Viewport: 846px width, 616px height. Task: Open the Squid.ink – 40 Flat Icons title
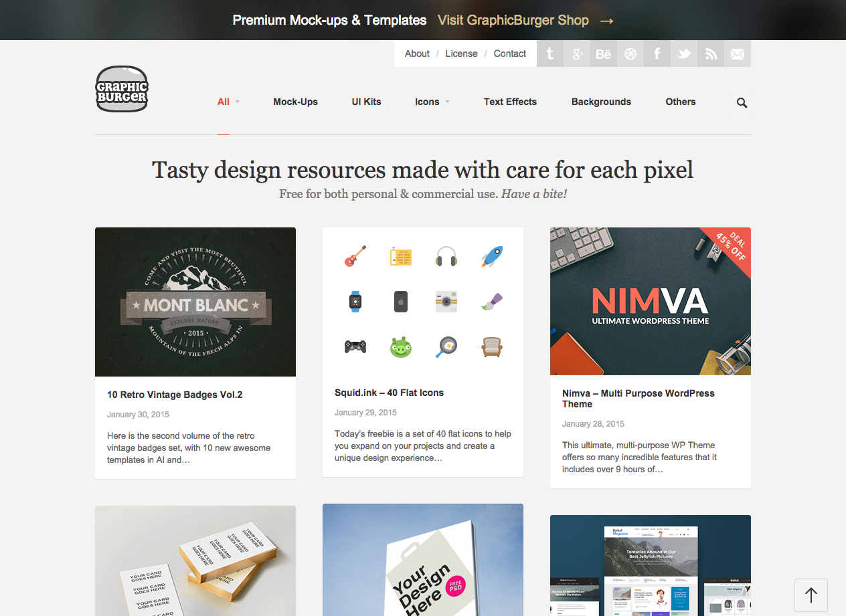click(x=389, y=393)
